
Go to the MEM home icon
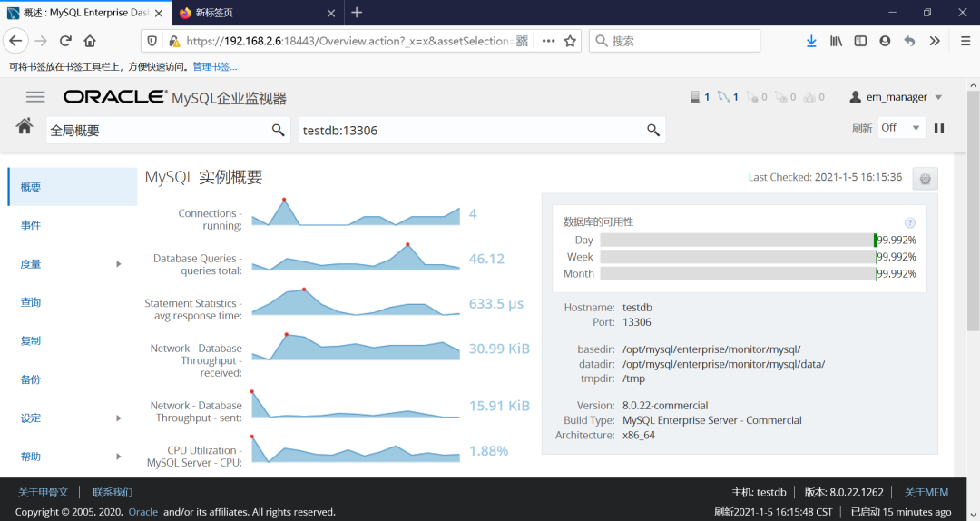pos(24,126)
